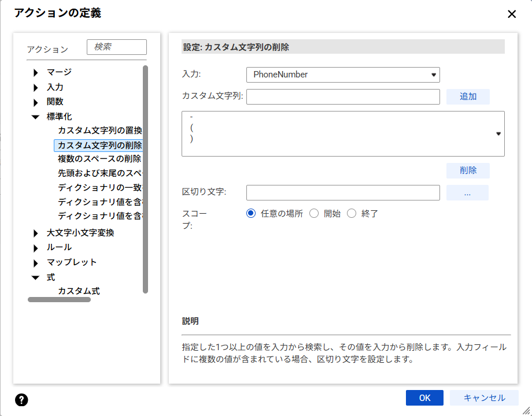Open delimiter picker with ... button

[467, 192]
